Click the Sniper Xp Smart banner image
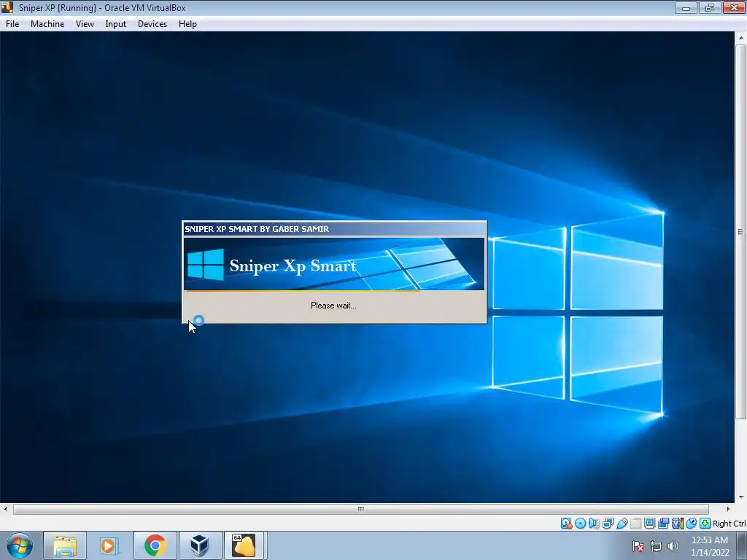The height and width of the screenshot is (560, 747). (x=334, y=263)
